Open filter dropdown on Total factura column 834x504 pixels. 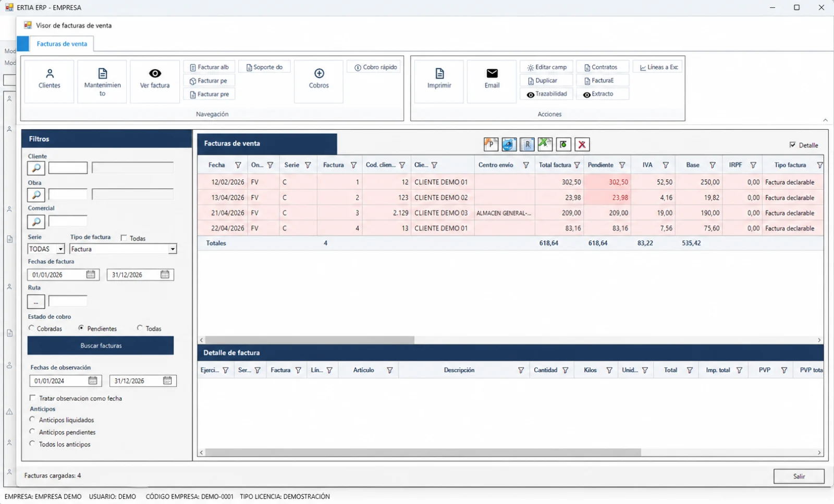[577, 165]
